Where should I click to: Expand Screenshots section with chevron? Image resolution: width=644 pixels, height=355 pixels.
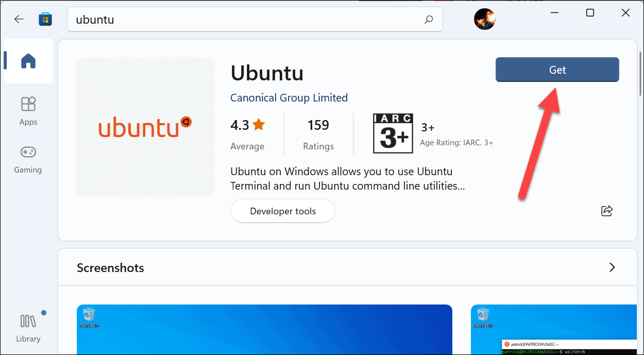click(612, 267)
